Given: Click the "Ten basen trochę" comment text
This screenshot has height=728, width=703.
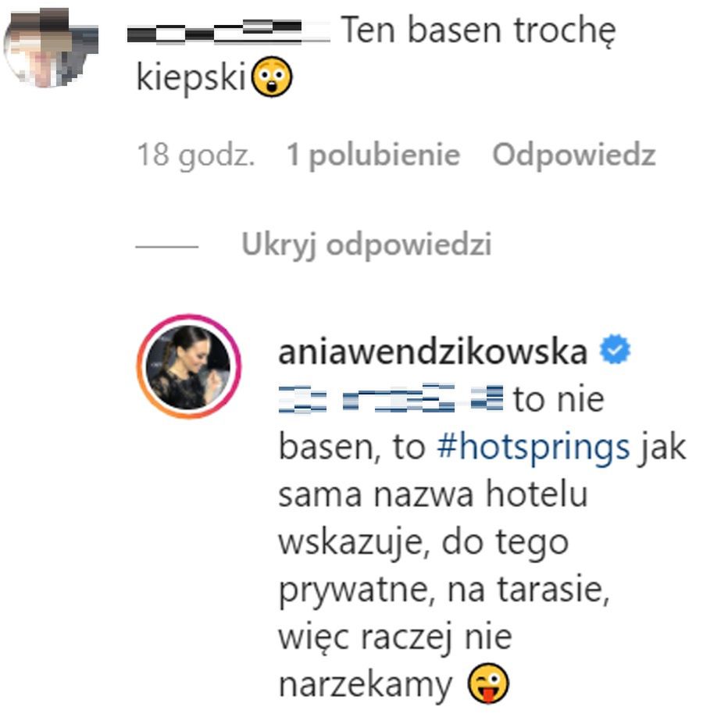Looking at the screenshot, I should tap(479, 30).
